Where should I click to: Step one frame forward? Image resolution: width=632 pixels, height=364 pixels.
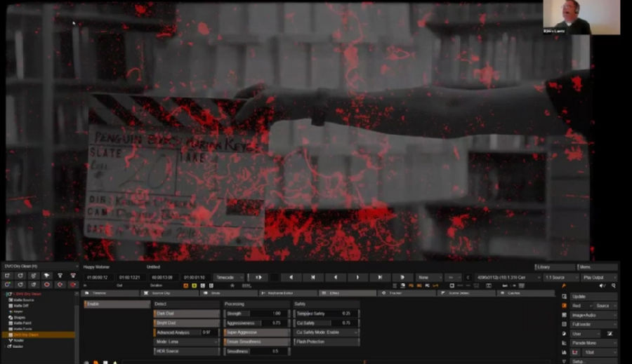pos(357,278)
